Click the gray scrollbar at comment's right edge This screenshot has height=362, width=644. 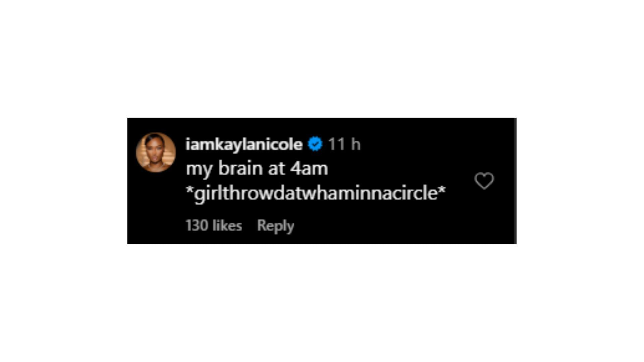tap(515, 181)
